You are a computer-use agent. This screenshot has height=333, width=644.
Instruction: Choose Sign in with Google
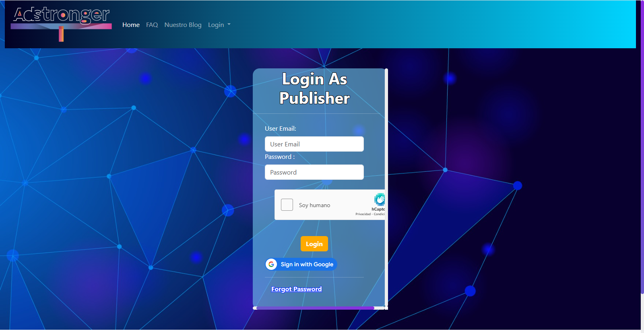[301, 264]
